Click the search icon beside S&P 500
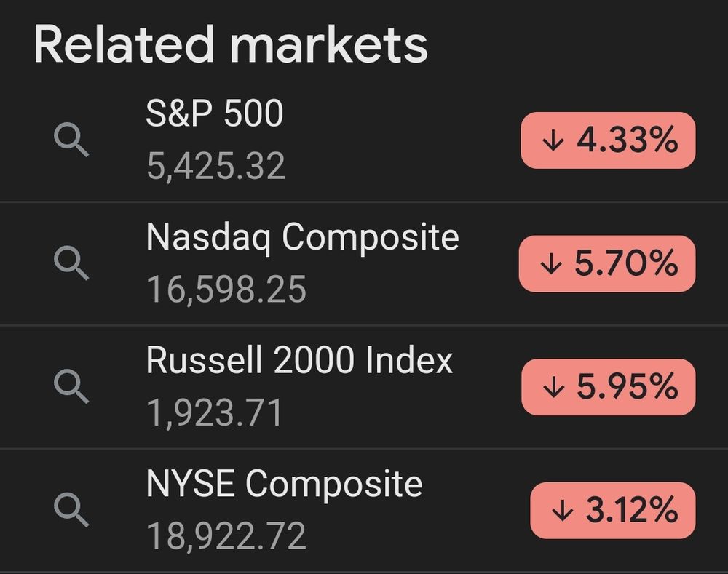 (x=71, y=140)
